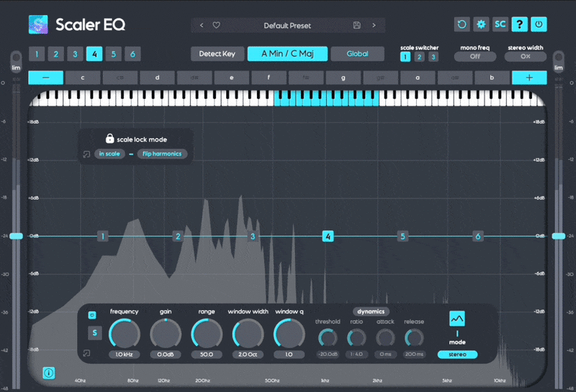Open settings via the gear icon

pyautogui.click(x=481, y=24)
